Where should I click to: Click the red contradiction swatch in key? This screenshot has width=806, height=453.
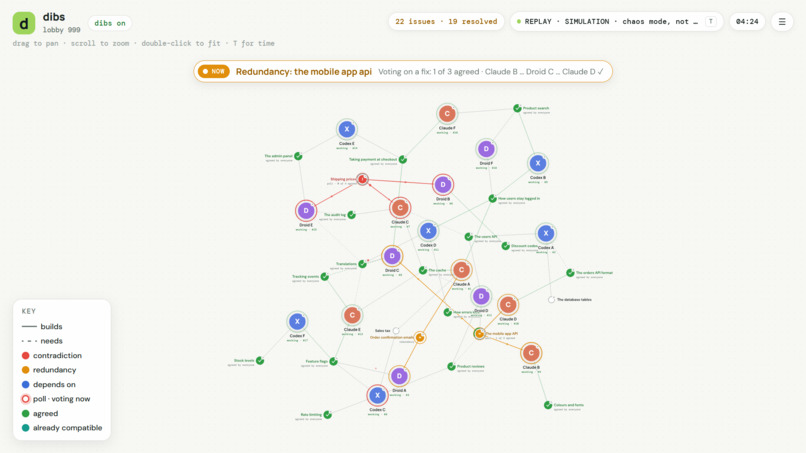click(26, 355)
